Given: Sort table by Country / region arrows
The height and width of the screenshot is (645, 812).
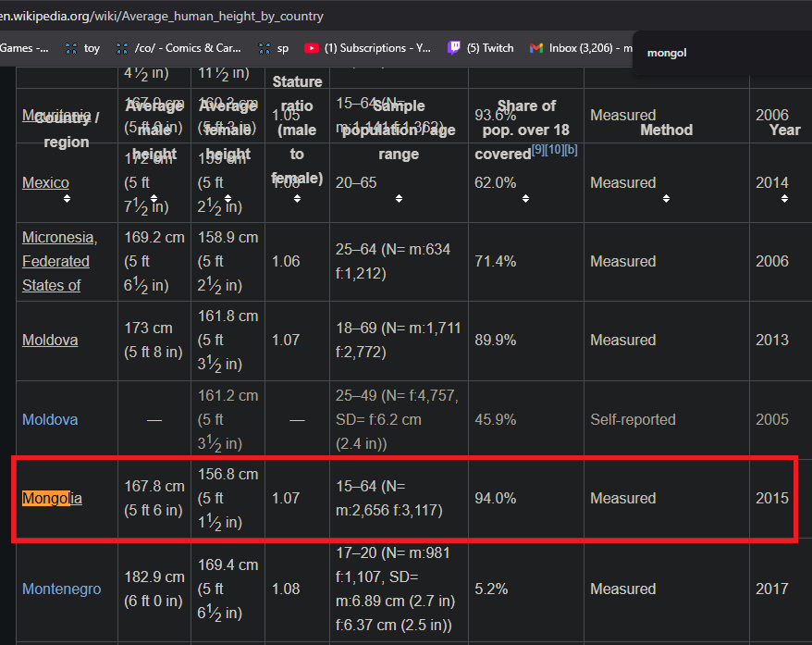Looking at the screenshot, I should click(67, 198).
